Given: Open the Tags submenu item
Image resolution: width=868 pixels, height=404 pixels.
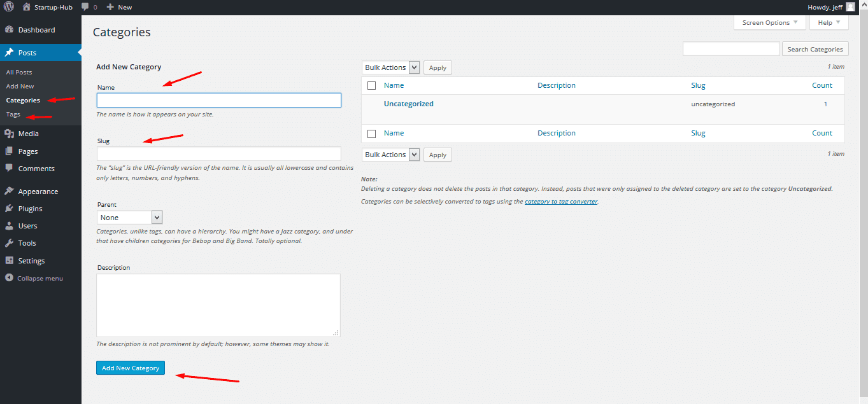Looking at the screenshot, I should point(13,115).
